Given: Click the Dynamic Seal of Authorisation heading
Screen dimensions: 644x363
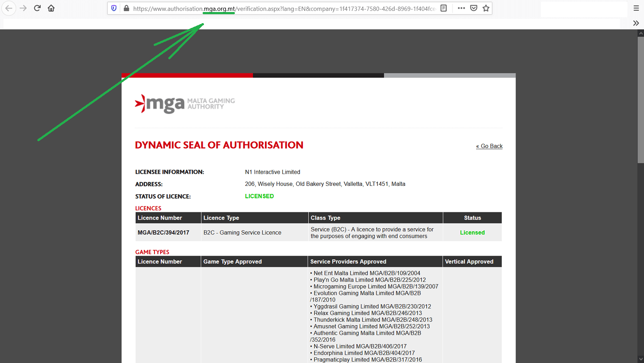Looking at the screenshot, I should (219, 145).
